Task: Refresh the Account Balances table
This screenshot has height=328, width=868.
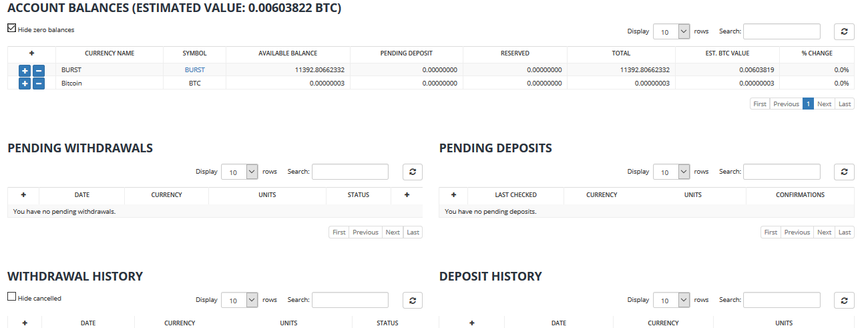Action: (844, 31)
